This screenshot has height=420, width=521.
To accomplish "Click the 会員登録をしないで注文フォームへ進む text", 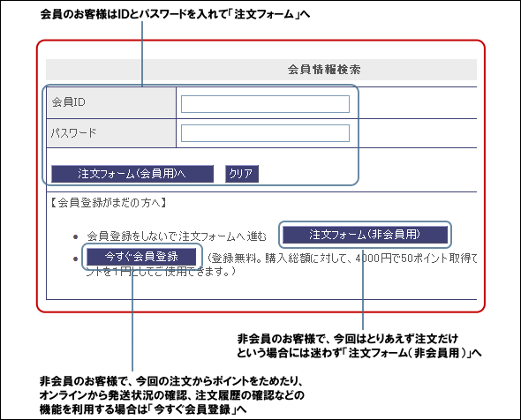I will point(177,236).
